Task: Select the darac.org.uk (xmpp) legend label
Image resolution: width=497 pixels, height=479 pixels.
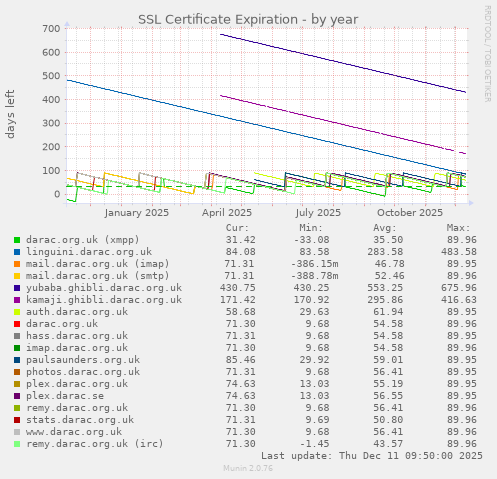Action: click(x=83, y=240)
